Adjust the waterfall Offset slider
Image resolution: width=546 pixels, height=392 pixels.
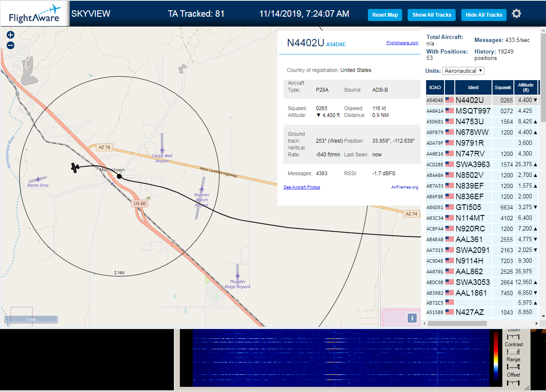pos(513,382)
